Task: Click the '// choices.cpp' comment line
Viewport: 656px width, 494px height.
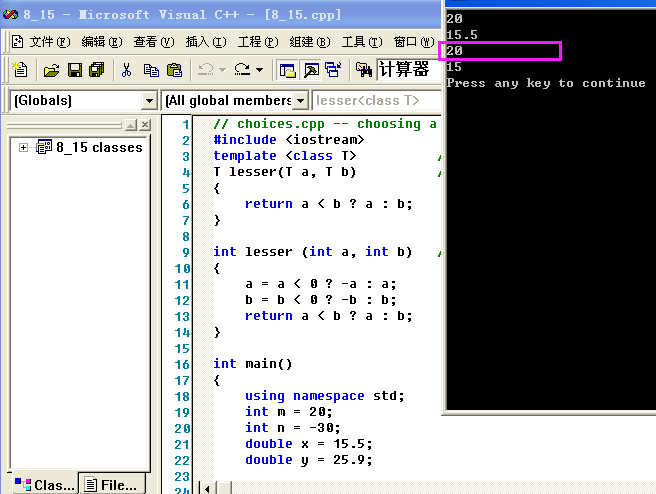Action: tap(325, 124)
